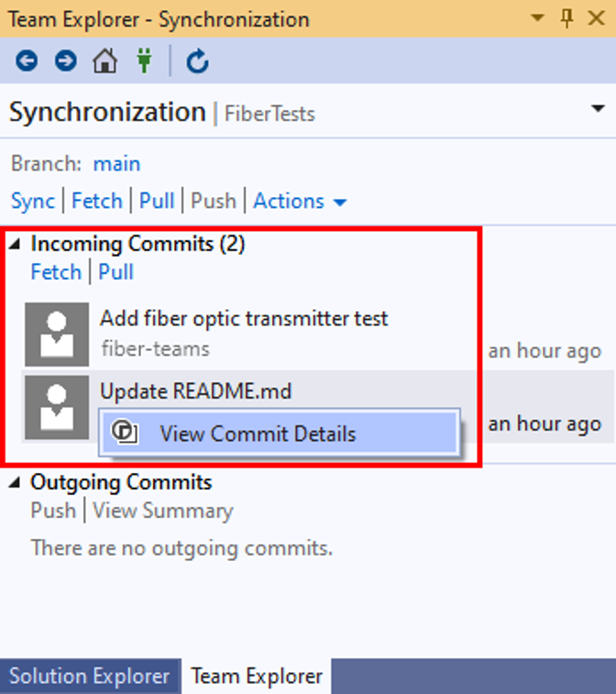This screenshot has width=616, height=694.
Task: Click the Back navigation arrow icon
Action: click(27, 61)
